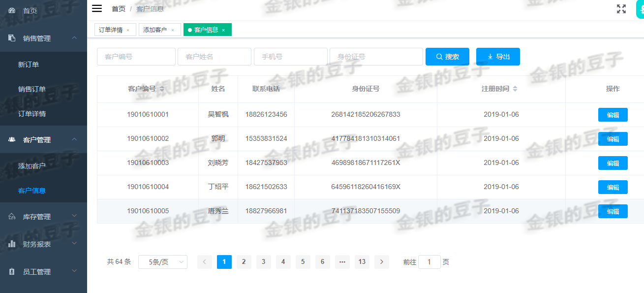Click the 搜索 search button
This screenshot has width=644, height=293.
pos(447,57)
